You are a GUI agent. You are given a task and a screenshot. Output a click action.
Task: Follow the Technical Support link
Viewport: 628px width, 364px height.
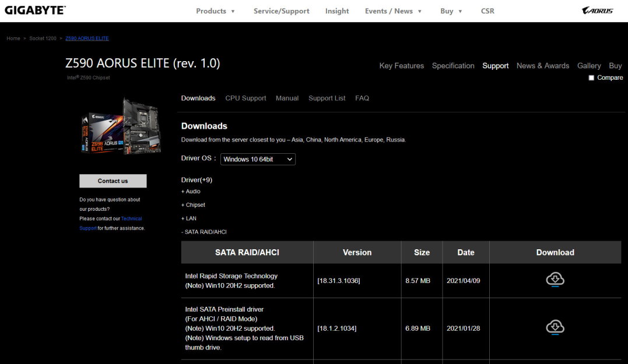coord(131,219)
